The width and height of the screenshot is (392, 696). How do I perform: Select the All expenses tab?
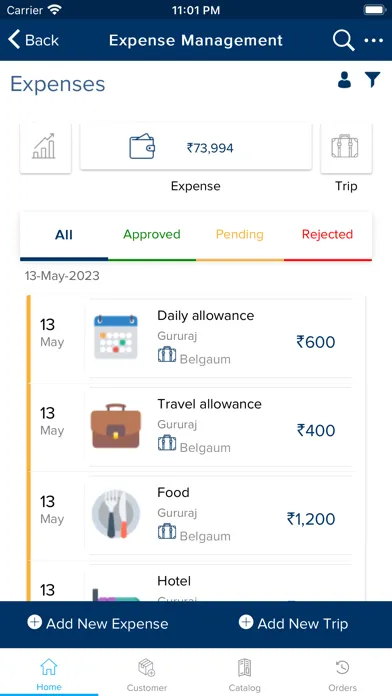click(x=64, y=235)
